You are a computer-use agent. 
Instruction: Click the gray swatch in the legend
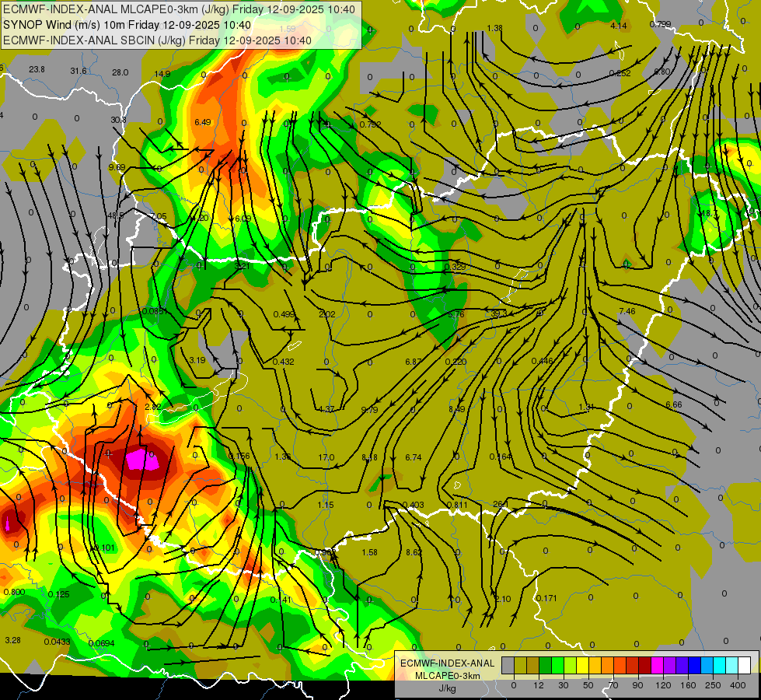(508, 666)
